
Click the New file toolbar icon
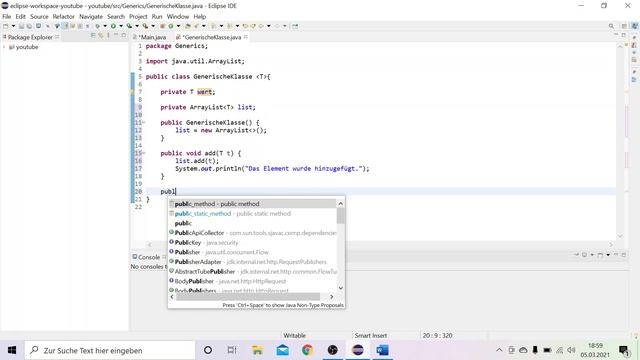pos(6,26)
